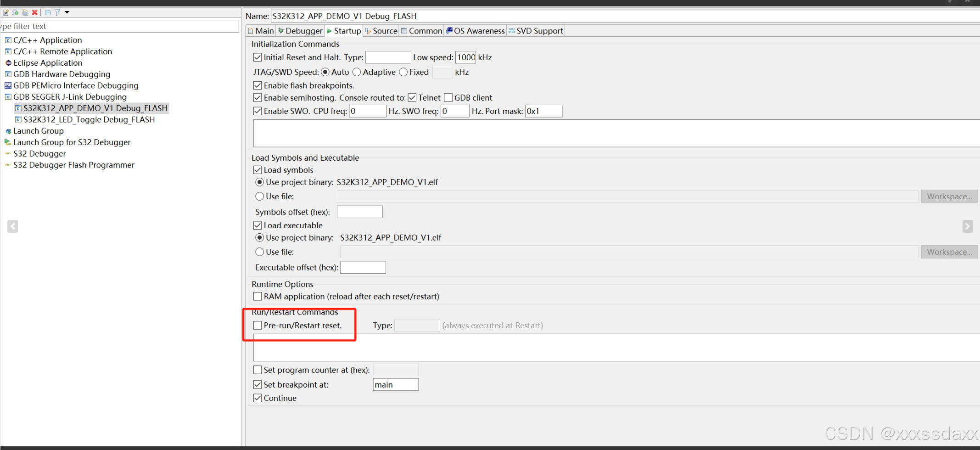Switch to the Common tab
Image resolution: width=980 pixels, height=450 pixels.
point(422,31)
